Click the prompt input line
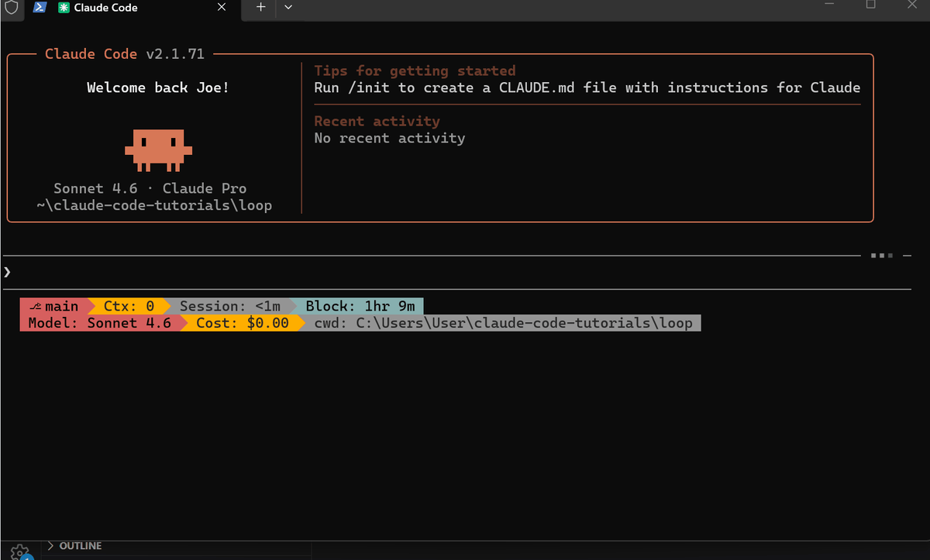930x560 pixels. pyautogui.click(x=457, y=273)
